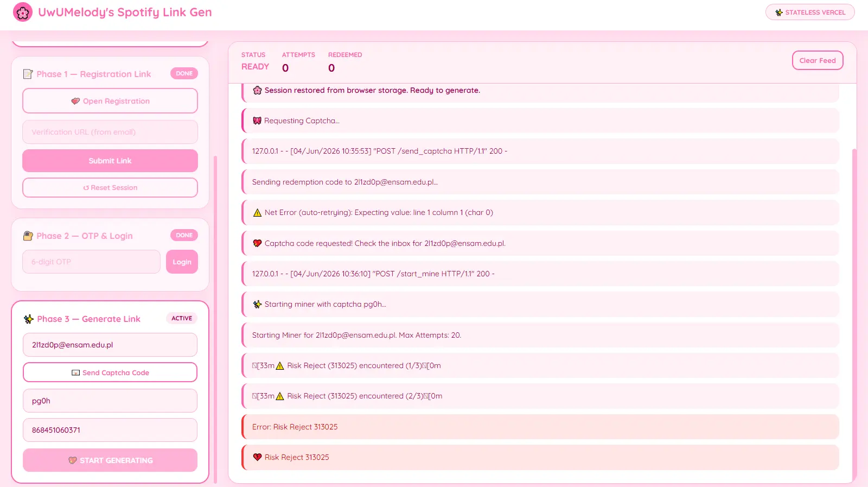
Task: Click the Phase 2 lock icon
Action: point(28,236)
